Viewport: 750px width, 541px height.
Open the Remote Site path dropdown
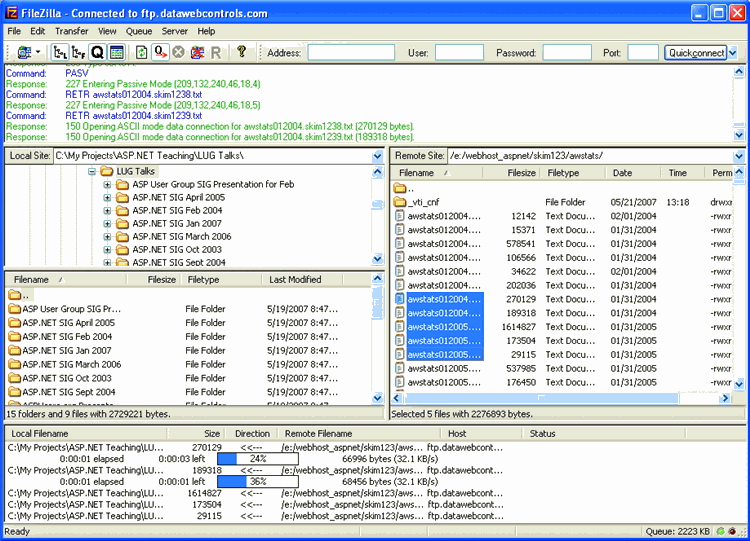tap(739, 156)
